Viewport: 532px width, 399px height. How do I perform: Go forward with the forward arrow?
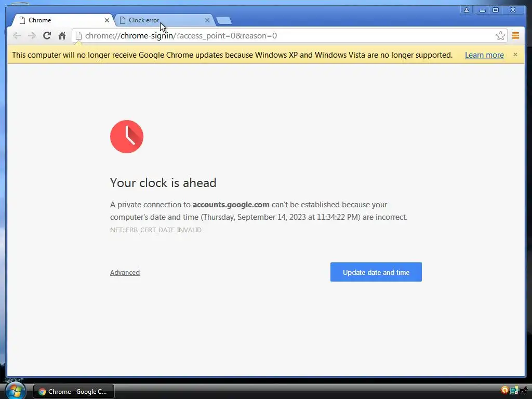click(32, 36)
